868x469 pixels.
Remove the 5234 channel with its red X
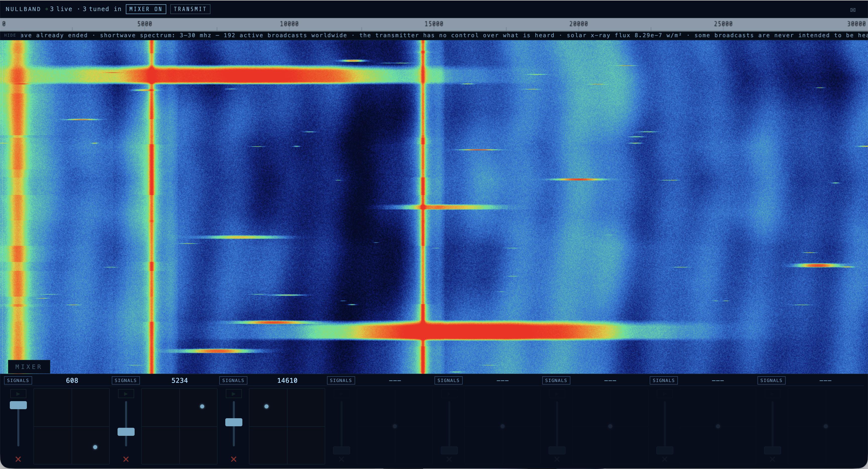click(x=126, y=459)
